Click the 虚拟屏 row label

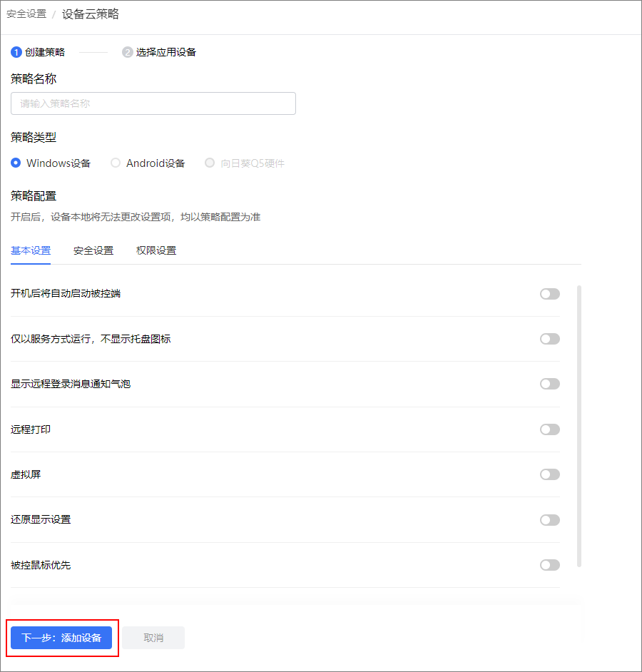[26, 474]
